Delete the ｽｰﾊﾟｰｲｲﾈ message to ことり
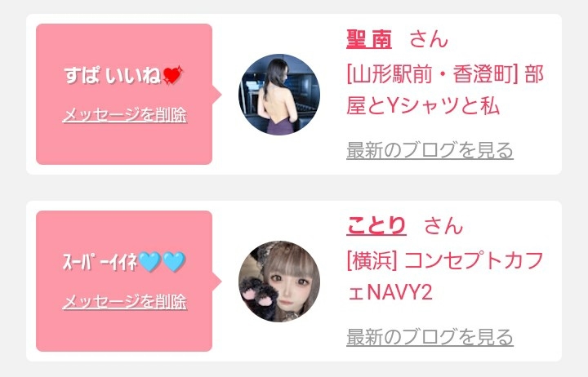The height and width of the screenshot is (377, 588). (x=124, y=302)
